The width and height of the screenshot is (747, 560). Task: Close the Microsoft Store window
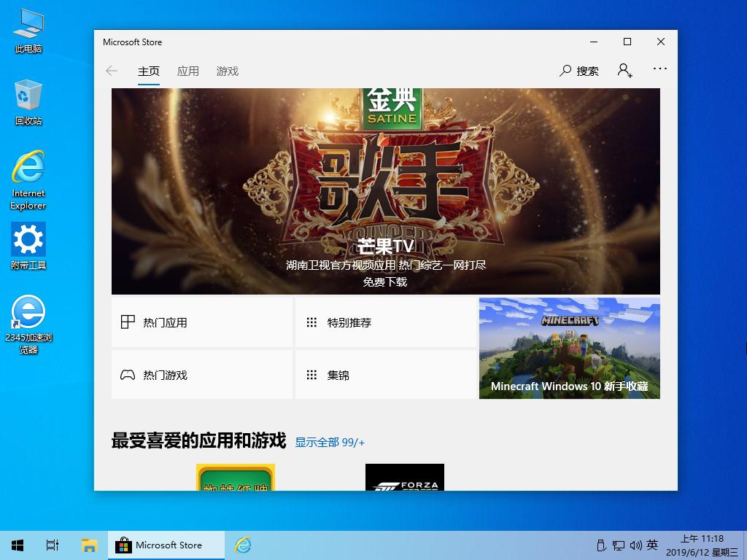661,42
